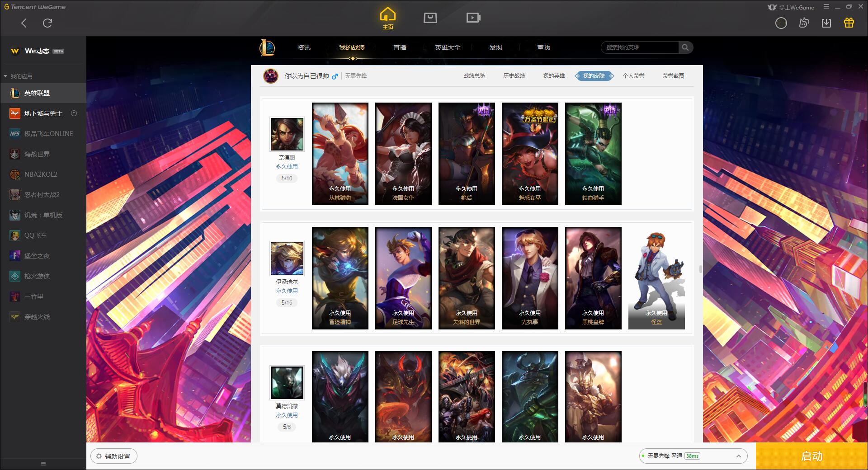Open the 发现 navigation tab
The height and width of the screenshot is (470, 868).
coord(495,47)
